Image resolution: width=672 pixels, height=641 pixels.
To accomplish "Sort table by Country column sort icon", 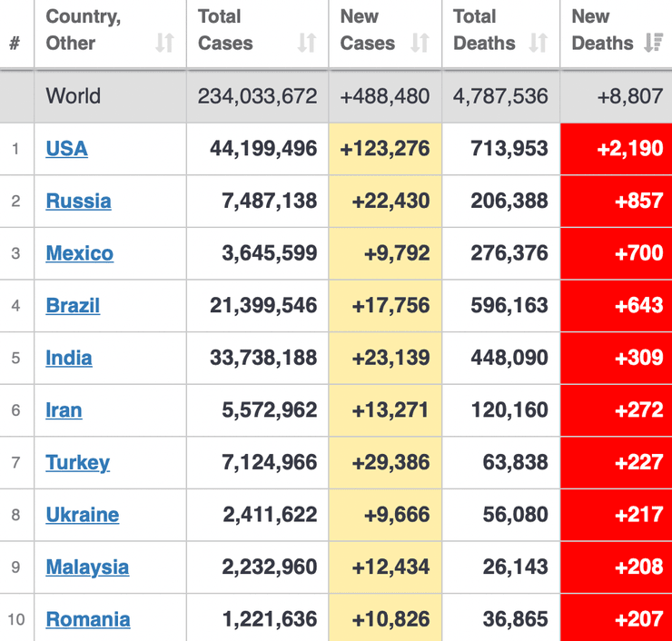I will 164,43.
